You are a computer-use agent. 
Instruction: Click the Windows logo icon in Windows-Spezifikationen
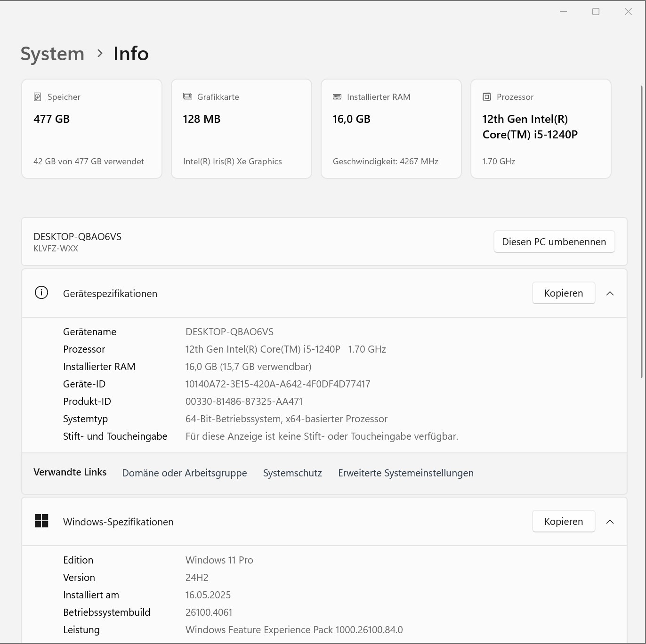point(41,521)
